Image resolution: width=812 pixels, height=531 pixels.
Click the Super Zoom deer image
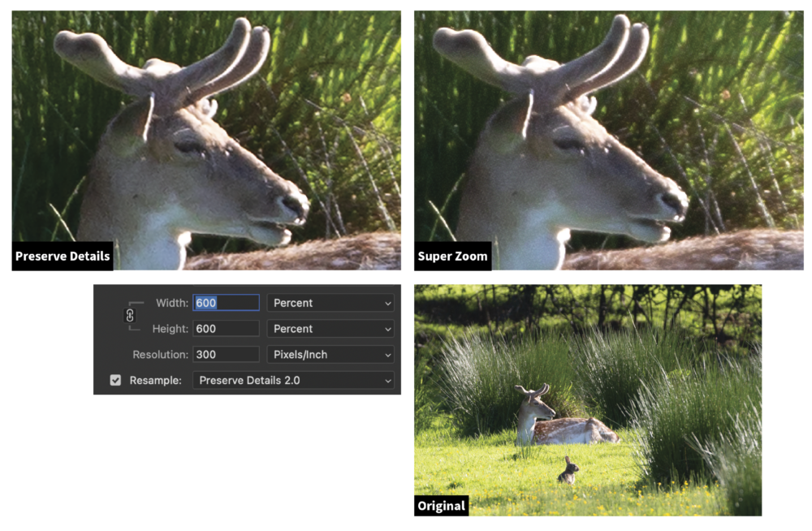pos(608,140)
